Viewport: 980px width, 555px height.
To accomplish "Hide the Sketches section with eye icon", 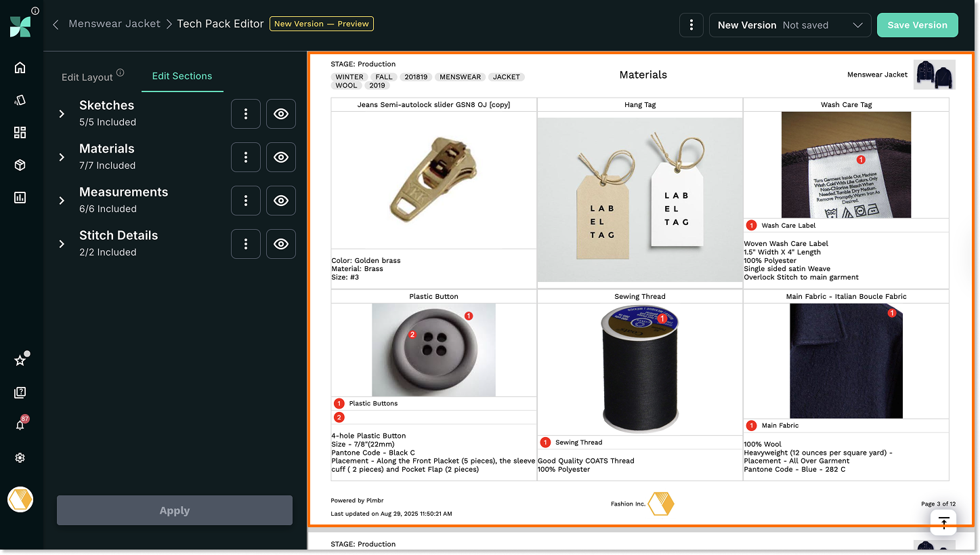I will (x=280, y=114).
